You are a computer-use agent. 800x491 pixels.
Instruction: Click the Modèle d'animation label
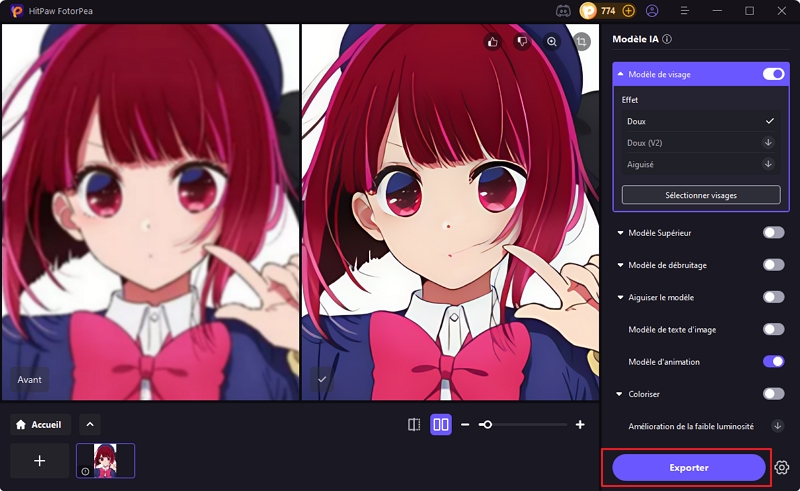pyautogui.click(x=664, y=362)
